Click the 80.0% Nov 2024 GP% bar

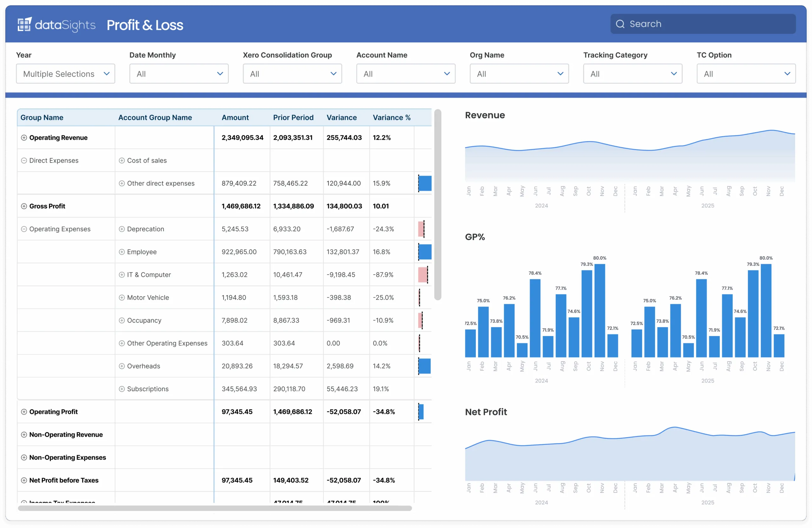tap(599, 311)
